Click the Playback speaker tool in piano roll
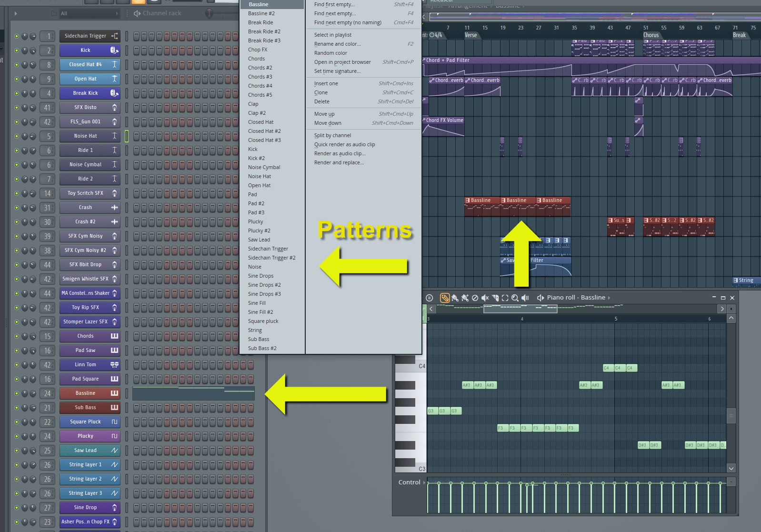Image resolution: width=761 pixels, height=532 pixels. click(x=525, y=298)
